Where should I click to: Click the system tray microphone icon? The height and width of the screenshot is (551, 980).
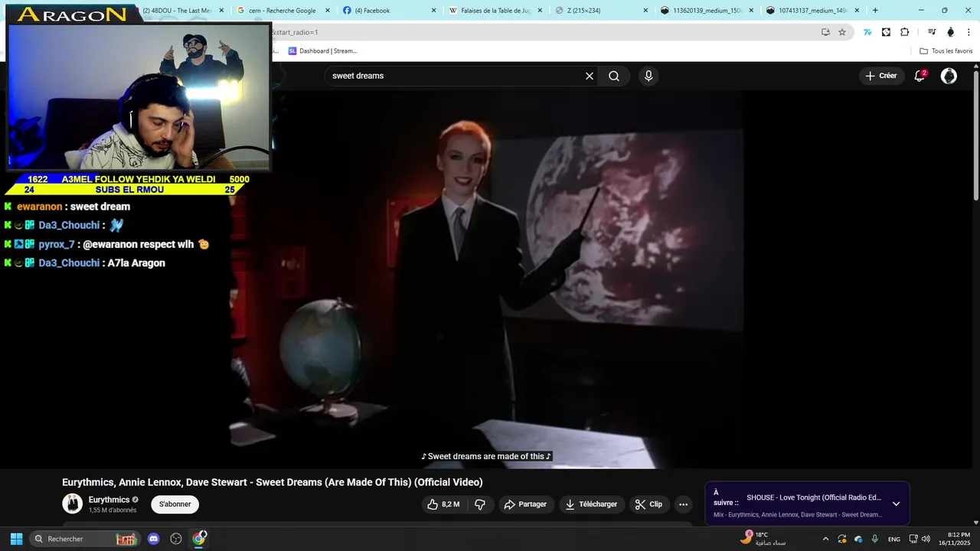(874, 539)
